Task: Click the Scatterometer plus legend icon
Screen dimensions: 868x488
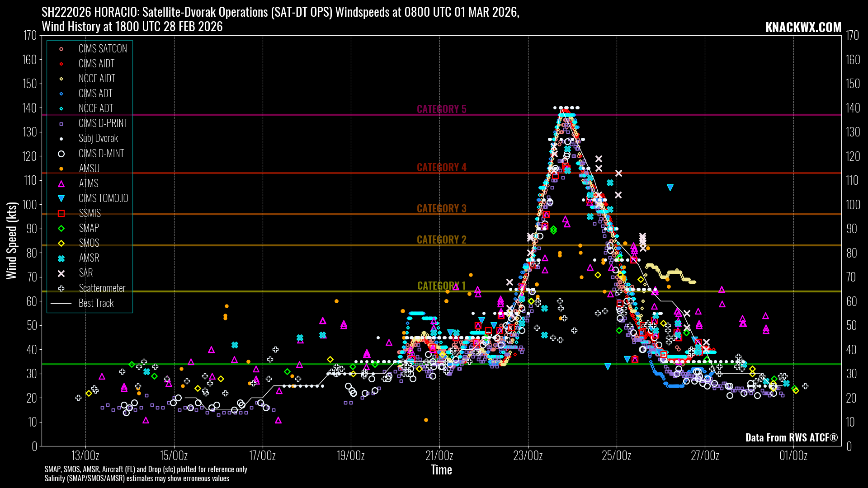Action: [61, 288]
